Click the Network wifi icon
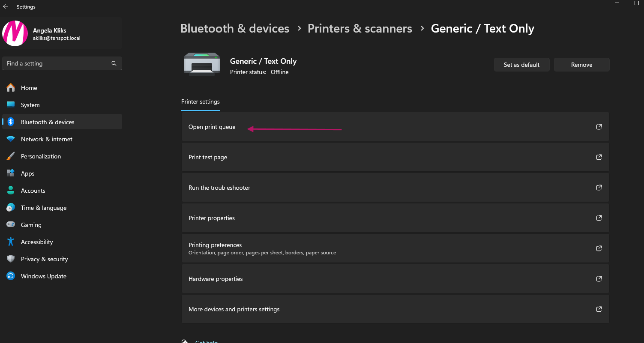 (11, 139)
